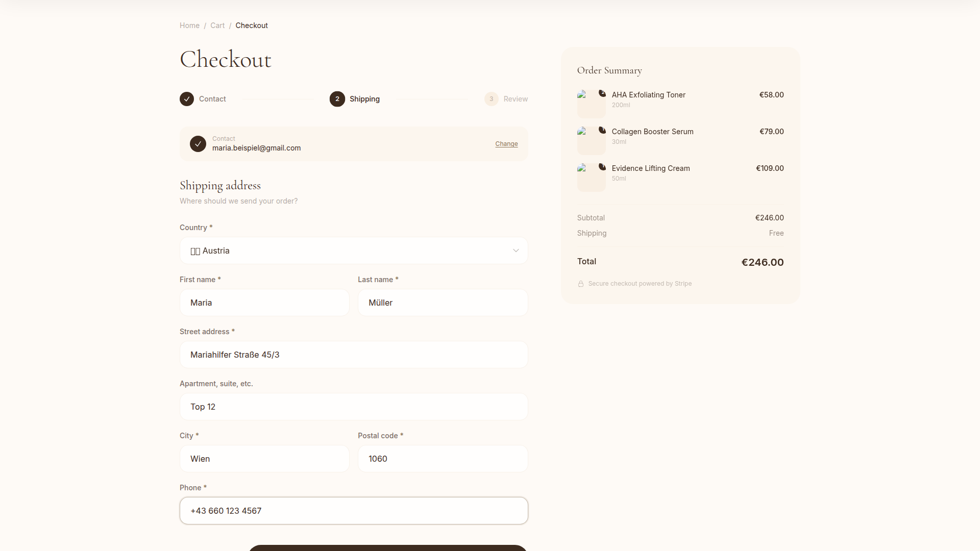Select the Review step label
980x551 pixels.
[x=516, y=99]
